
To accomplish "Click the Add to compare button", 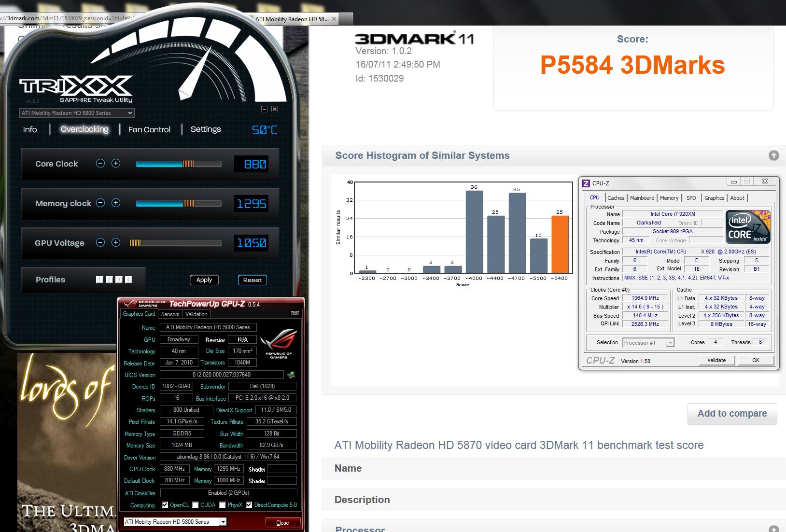I will (732, 414).
